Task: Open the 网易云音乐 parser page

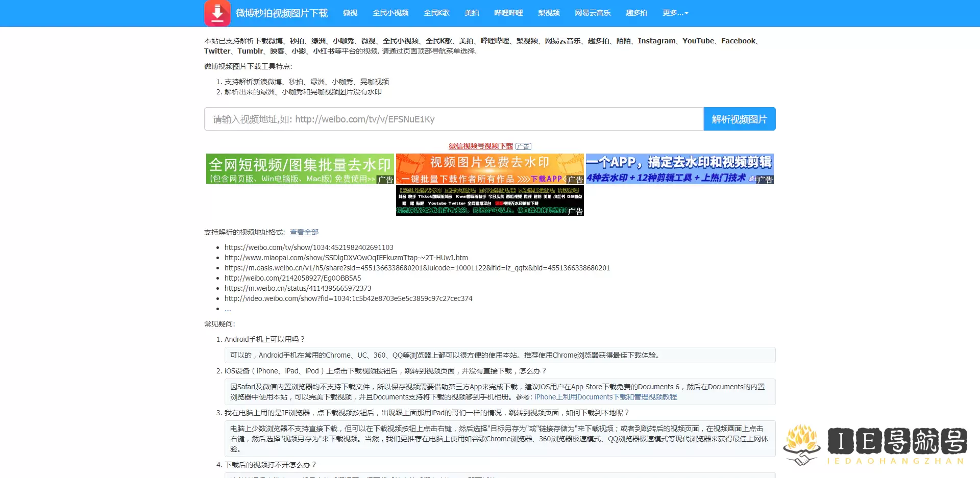Action: tap(593, 13)
